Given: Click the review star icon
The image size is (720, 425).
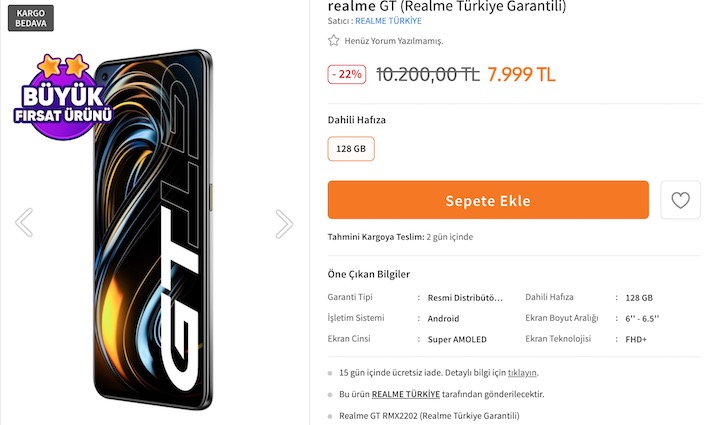Looking at the screenshot, I should [x=334, y=41].
